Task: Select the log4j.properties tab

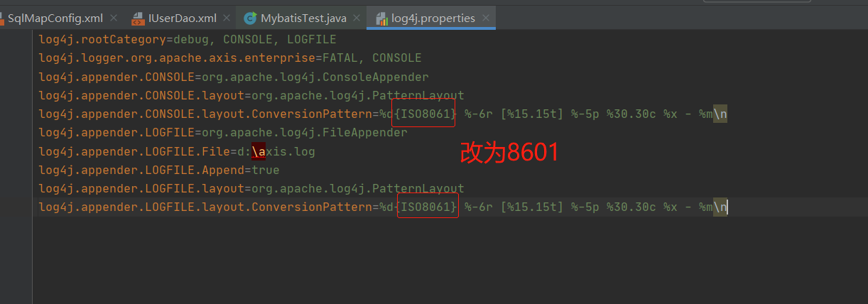Action: tap(433, 18)
